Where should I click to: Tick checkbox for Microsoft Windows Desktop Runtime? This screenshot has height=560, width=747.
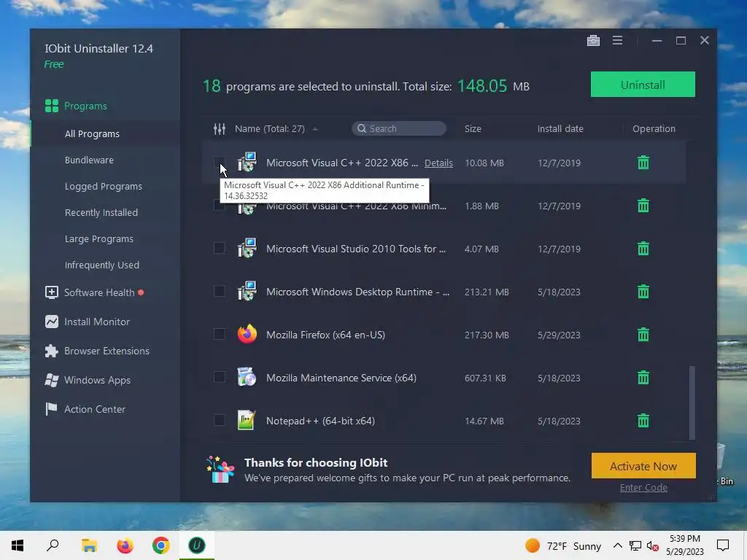coord(219,291)
